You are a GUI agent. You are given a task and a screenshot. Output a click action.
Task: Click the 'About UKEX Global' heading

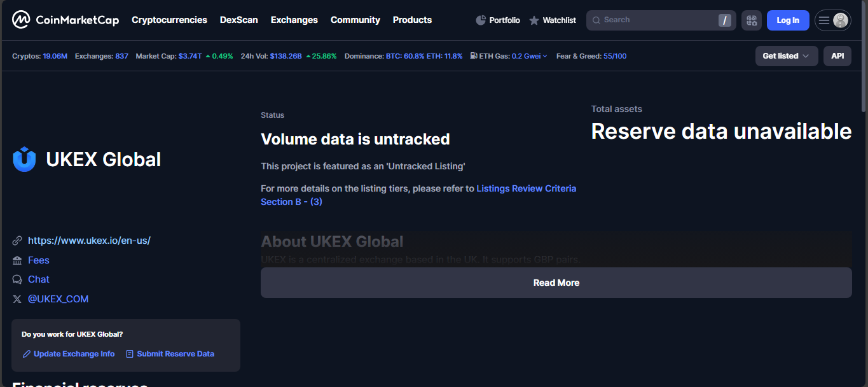[x=332, y=242]
